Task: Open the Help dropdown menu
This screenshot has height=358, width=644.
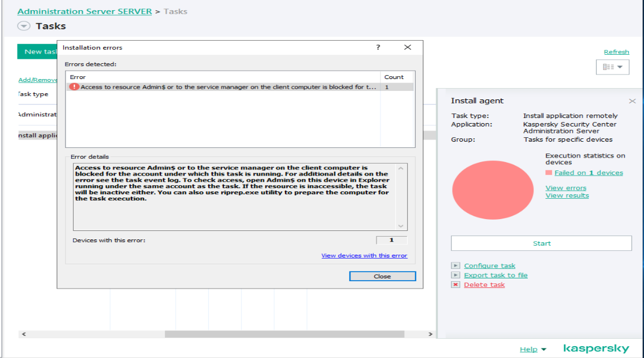Action: click(533, 349)
